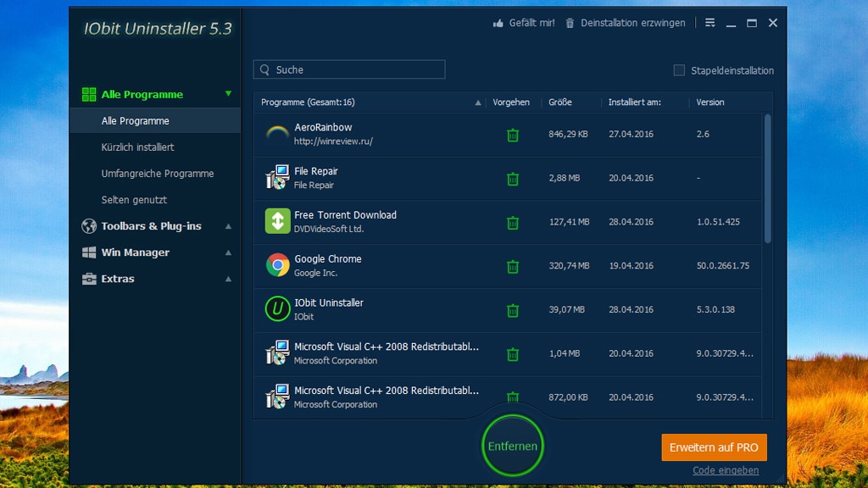This screenshot has width=868, height=488.
Task: Click the Free Torrent Download app icon
Action: point(277,221)
